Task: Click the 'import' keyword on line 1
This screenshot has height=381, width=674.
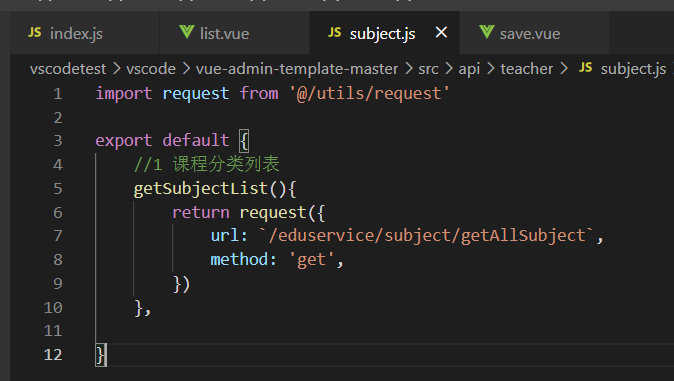Action: (x=124, y=94)
